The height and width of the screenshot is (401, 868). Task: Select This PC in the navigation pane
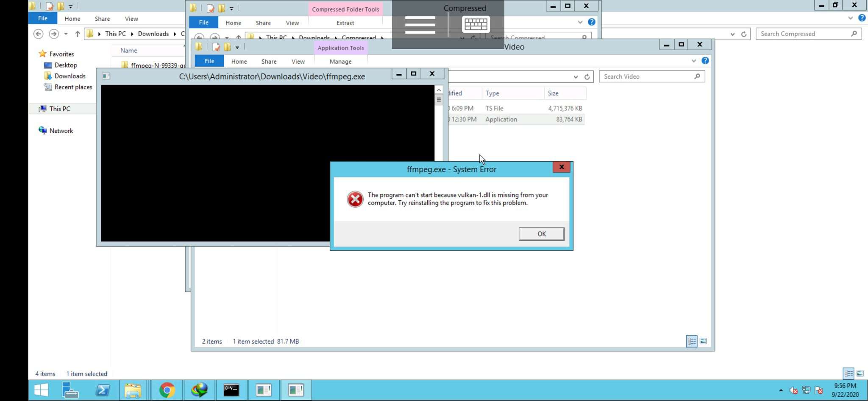(60, 109)
